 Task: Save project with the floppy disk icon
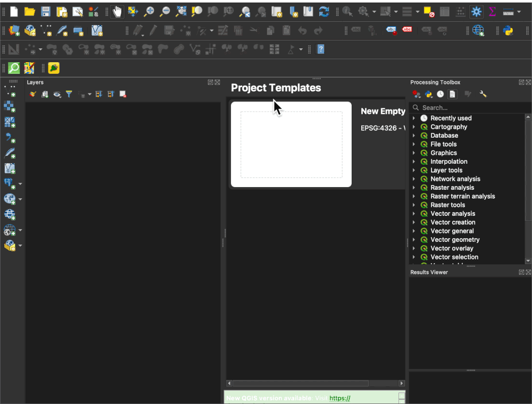tap(45, 12)
